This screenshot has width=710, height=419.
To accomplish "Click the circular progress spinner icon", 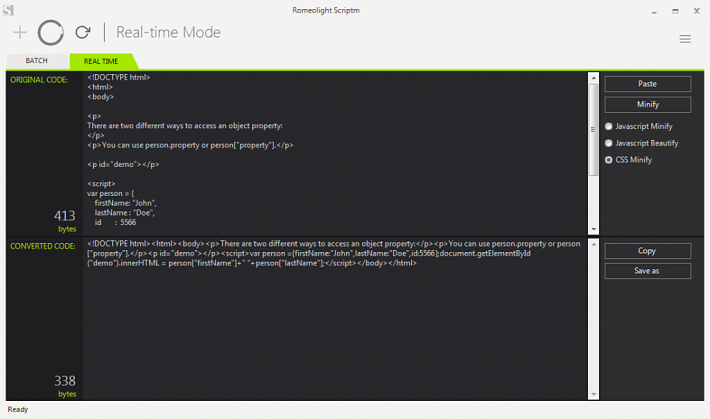I will tap(50, 32).
